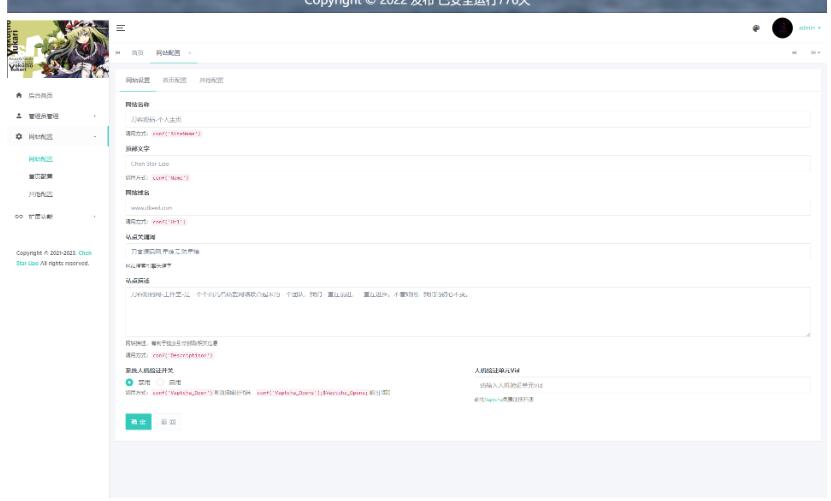
Task: Switch to the third settings tab
Action: point(211,80)
